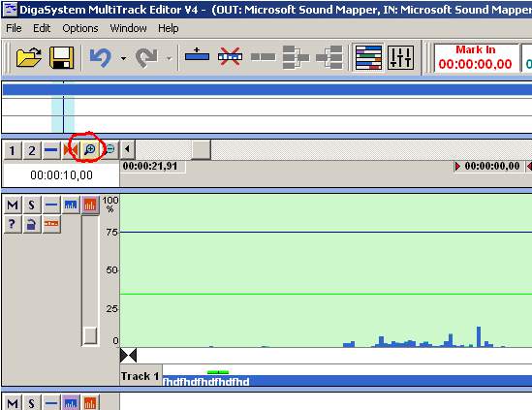Open the Help menu
This screenshot has width=532, height=410.
pos(169,28)
